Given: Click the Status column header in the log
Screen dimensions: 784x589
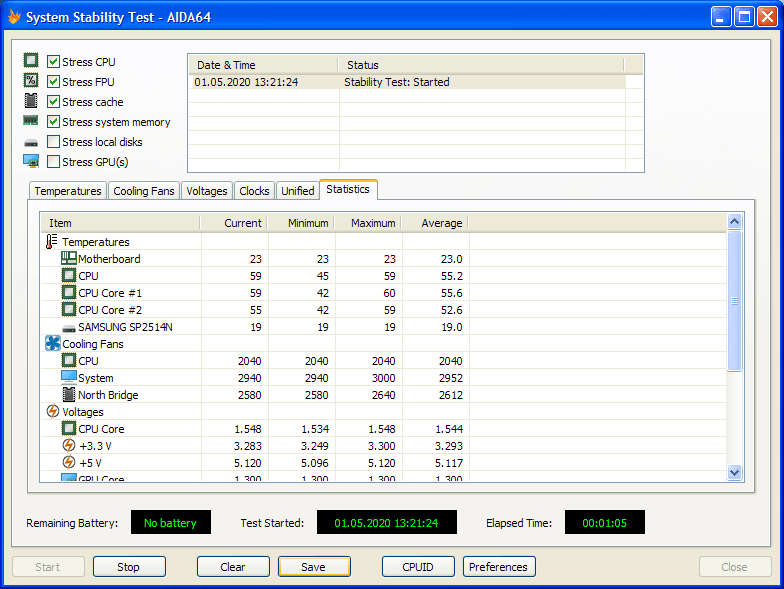Looking at the screenshot, I should [482, 65].
